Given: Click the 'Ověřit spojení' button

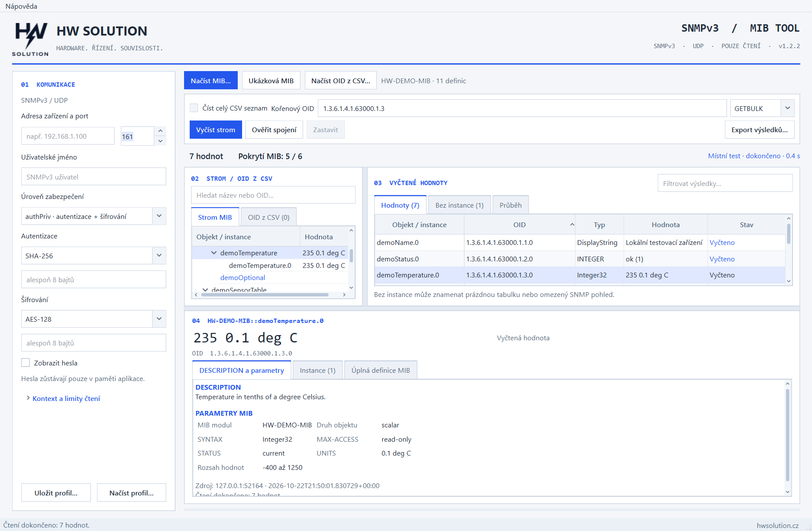Looking at the screenshot, I should click(x=274, y=130).
